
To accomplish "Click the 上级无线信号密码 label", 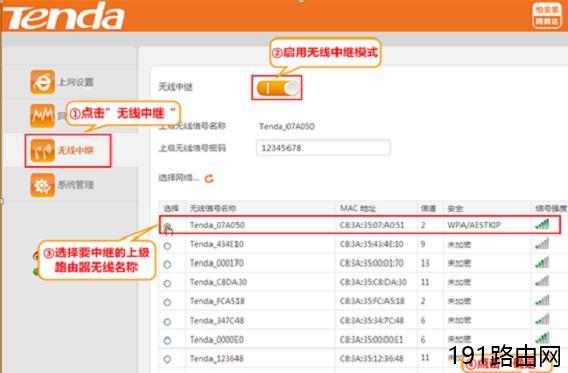I will [192, 148].
